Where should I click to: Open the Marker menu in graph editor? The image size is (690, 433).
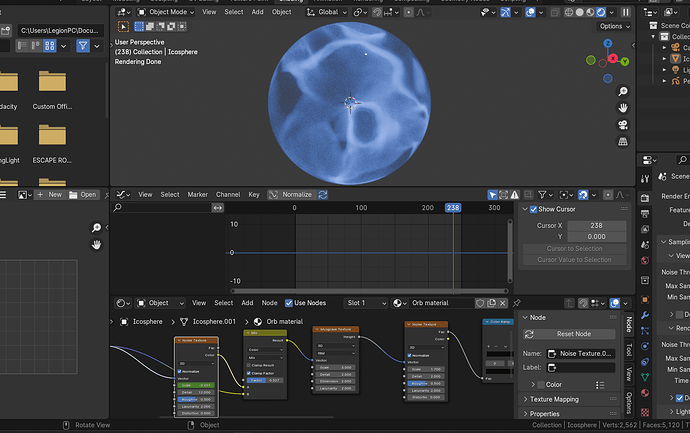[198, 194]
